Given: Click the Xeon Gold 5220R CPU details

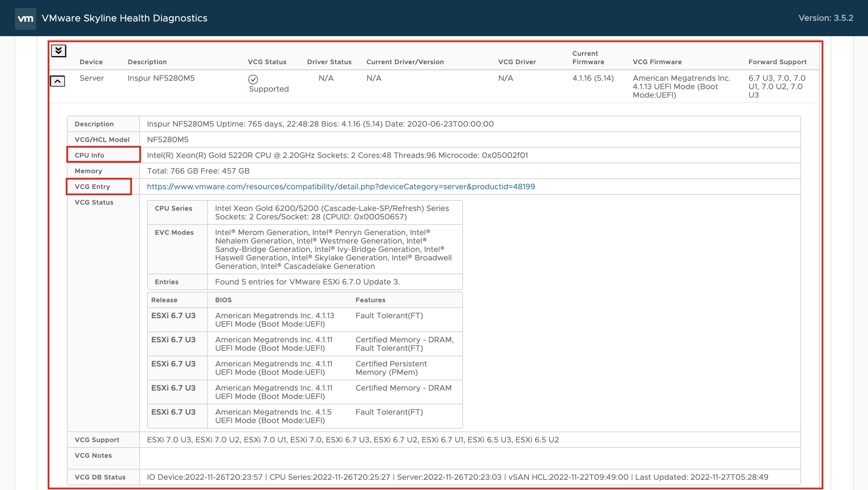Looking at the screenshot, I should (x=337, y=155).
